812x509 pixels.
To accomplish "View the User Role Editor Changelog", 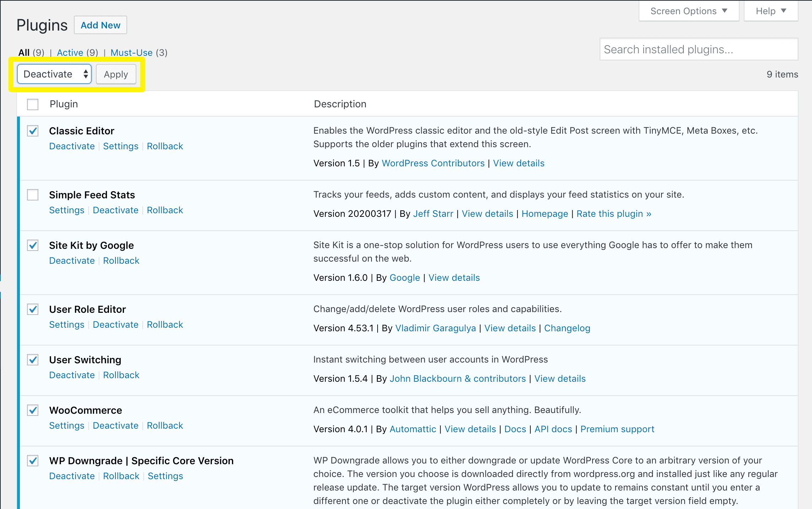I will [567, 328].
